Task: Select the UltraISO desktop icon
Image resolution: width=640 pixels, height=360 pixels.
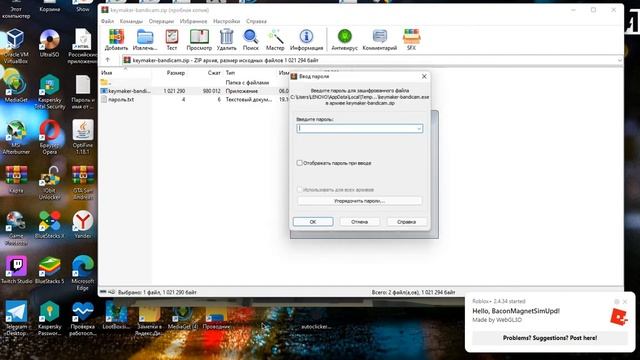Action: pyautogui.click(x=49, y=43)
